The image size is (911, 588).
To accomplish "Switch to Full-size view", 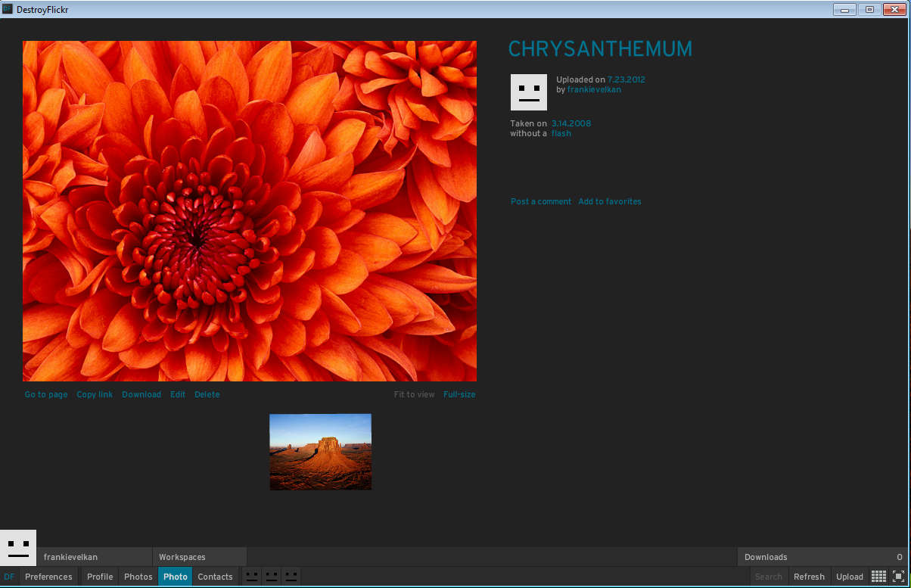I will [x=459, y=394].
